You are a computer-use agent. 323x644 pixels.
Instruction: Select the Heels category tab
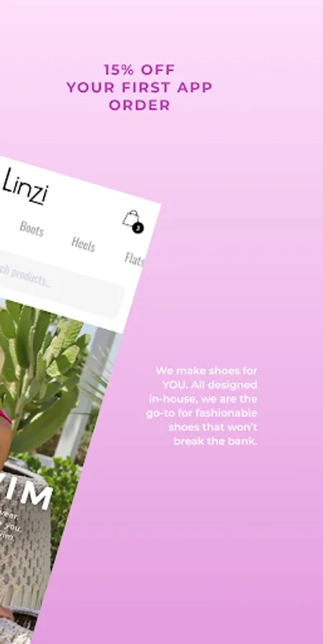pyautogui.click(x=84, y=243)
